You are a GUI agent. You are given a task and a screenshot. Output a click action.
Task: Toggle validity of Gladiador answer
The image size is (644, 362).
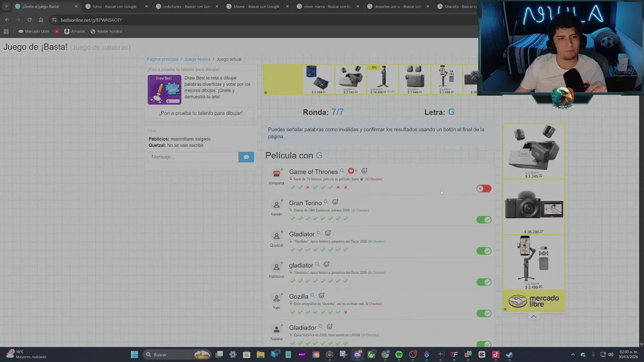[484, 344]
